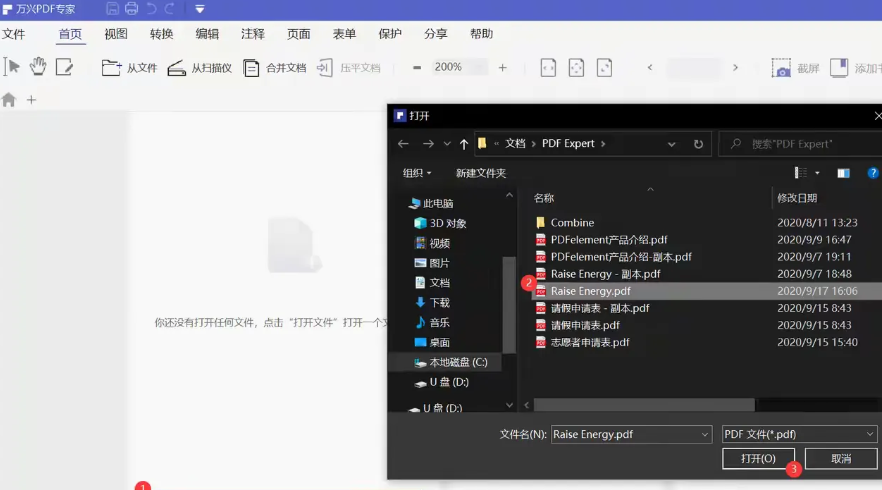Switch to the 分享 tab
This screenshot has width=882, height=490.
coord(436,34)
